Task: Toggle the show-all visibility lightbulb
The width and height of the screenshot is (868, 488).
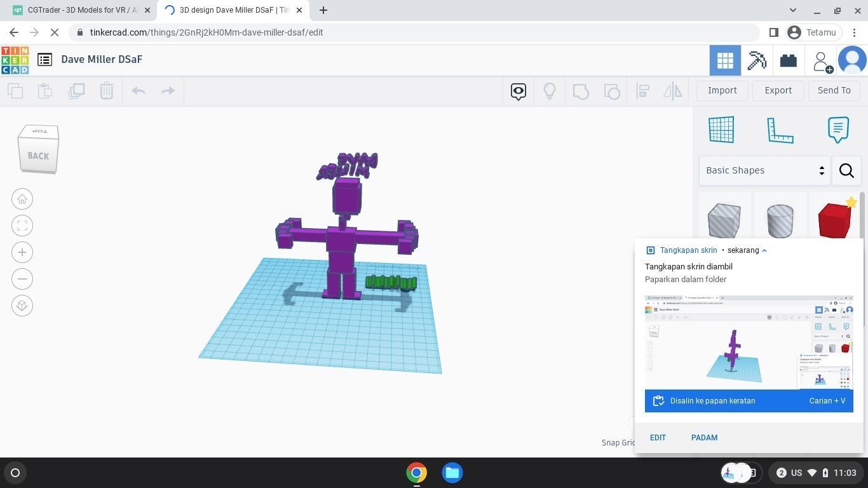Action: (550, 91)
